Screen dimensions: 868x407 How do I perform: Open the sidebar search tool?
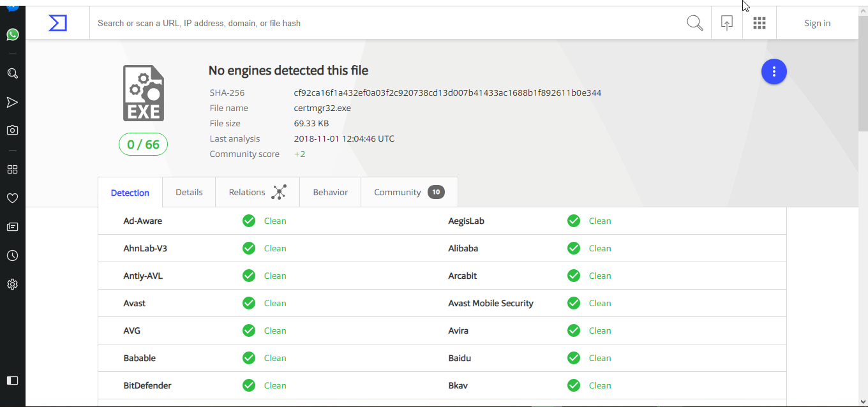12,73
